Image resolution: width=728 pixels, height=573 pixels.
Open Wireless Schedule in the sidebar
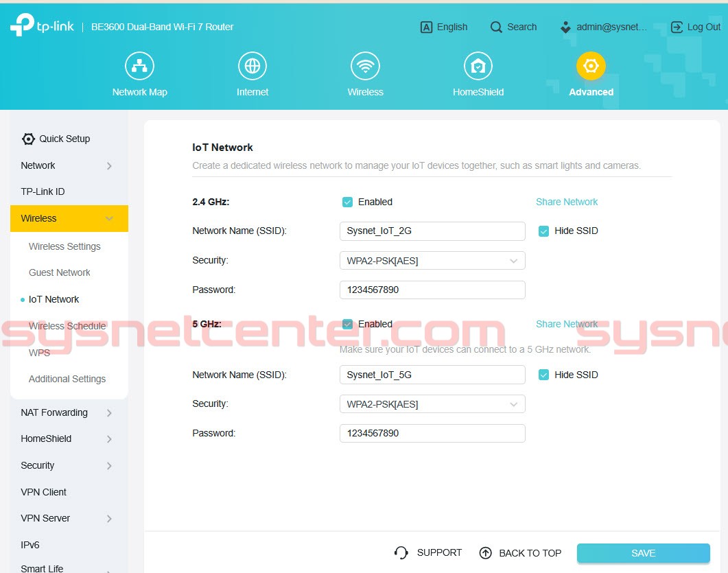tap(67, 326)
